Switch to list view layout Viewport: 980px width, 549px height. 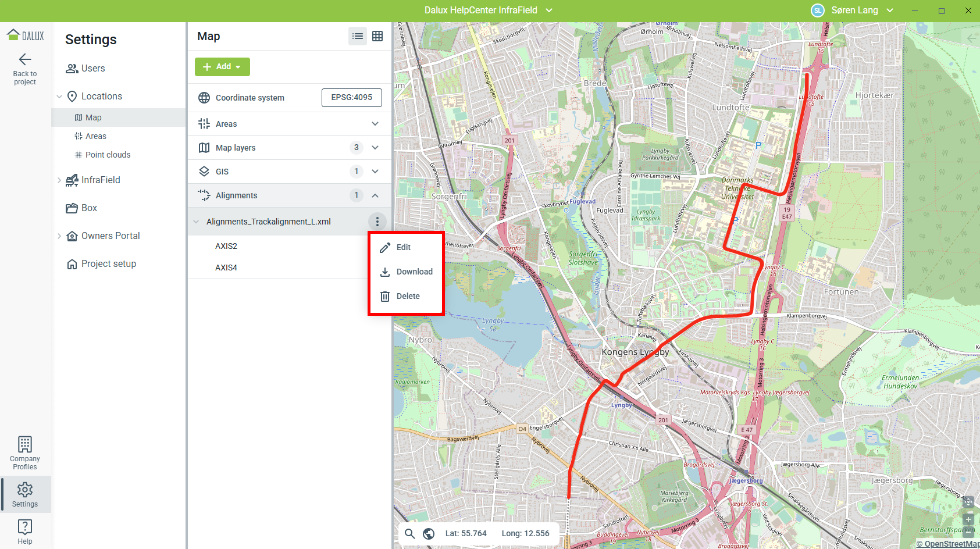(x=358, y=36)
